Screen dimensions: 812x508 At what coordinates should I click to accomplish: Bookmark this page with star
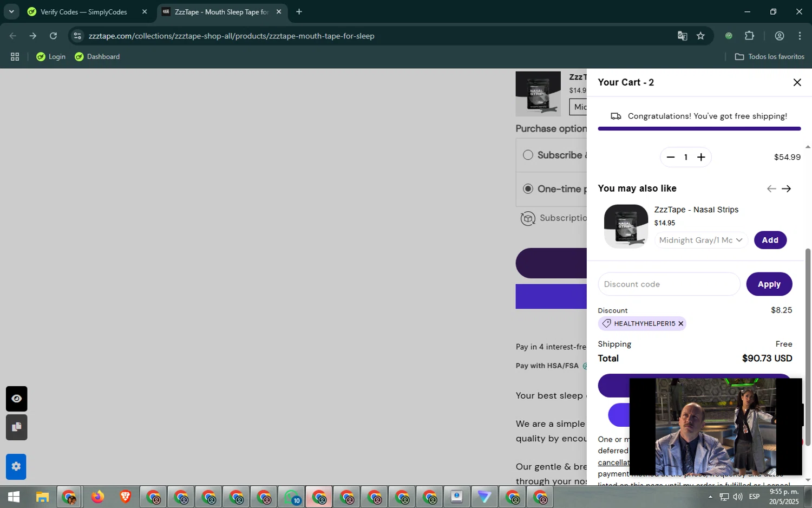click(700, 36)
